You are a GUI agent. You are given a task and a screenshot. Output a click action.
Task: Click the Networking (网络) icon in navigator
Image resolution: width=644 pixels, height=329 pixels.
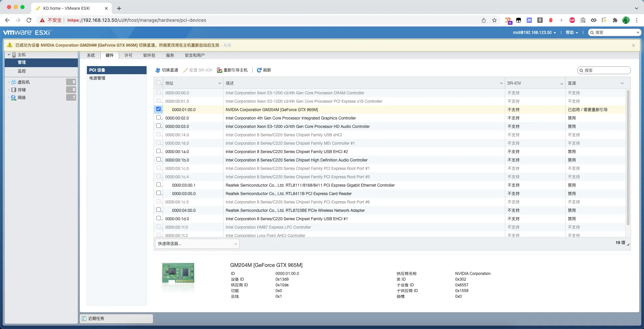14,98
